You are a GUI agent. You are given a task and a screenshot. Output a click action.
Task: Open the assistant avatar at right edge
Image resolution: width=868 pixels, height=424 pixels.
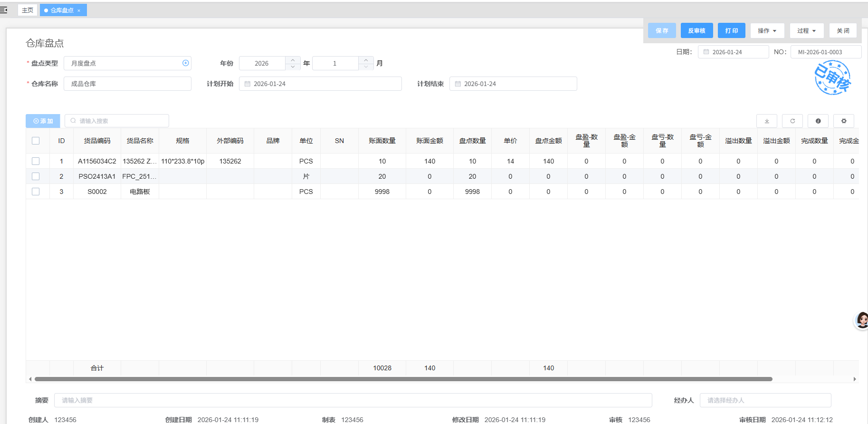pos(862,320)
